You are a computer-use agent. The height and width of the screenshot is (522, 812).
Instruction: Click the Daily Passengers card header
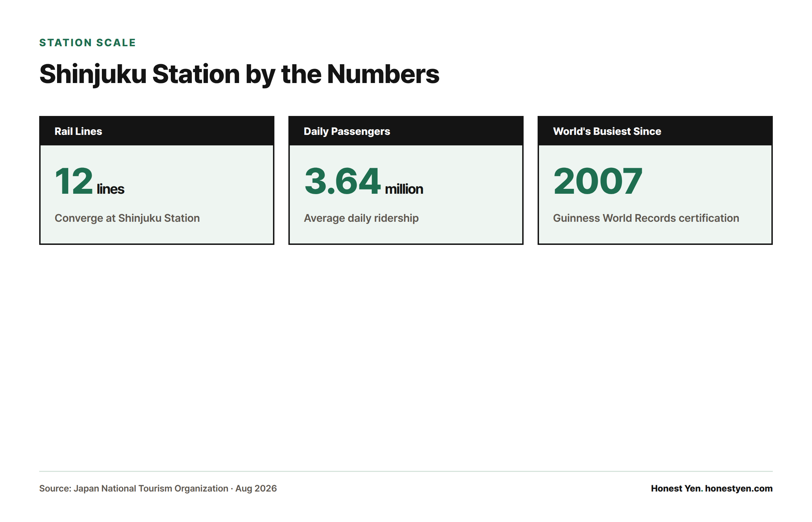(x=406, y=131)
